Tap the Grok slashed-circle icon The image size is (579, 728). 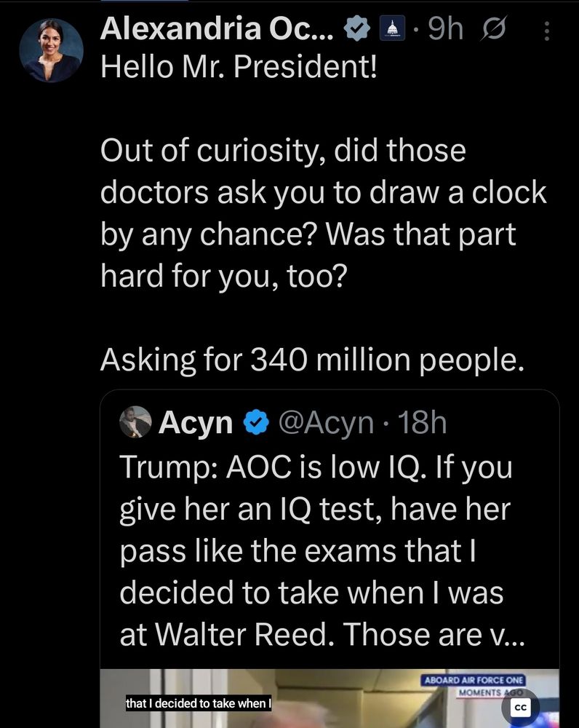click(x=492, y=30)
